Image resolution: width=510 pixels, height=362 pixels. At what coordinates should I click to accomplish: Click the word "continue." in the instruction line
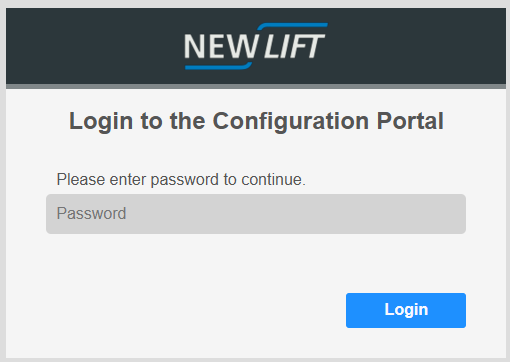(273, 180)
